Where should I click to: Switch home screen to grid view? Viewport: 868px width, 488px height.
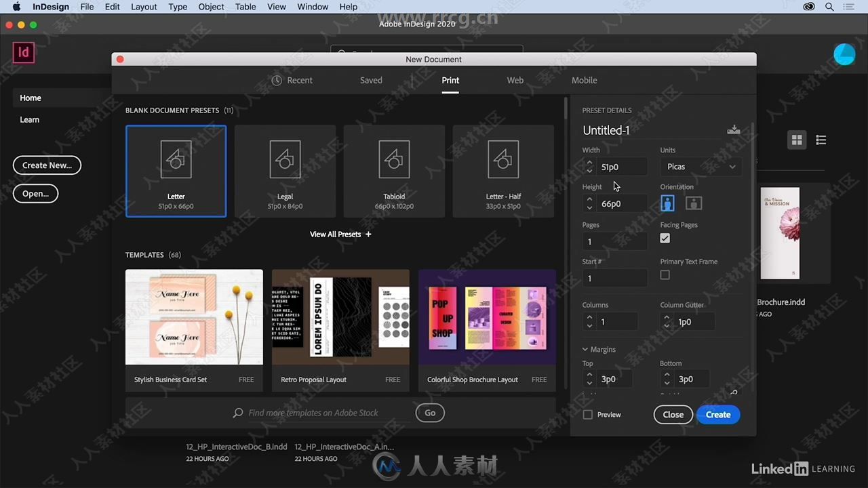coord(797,140)
